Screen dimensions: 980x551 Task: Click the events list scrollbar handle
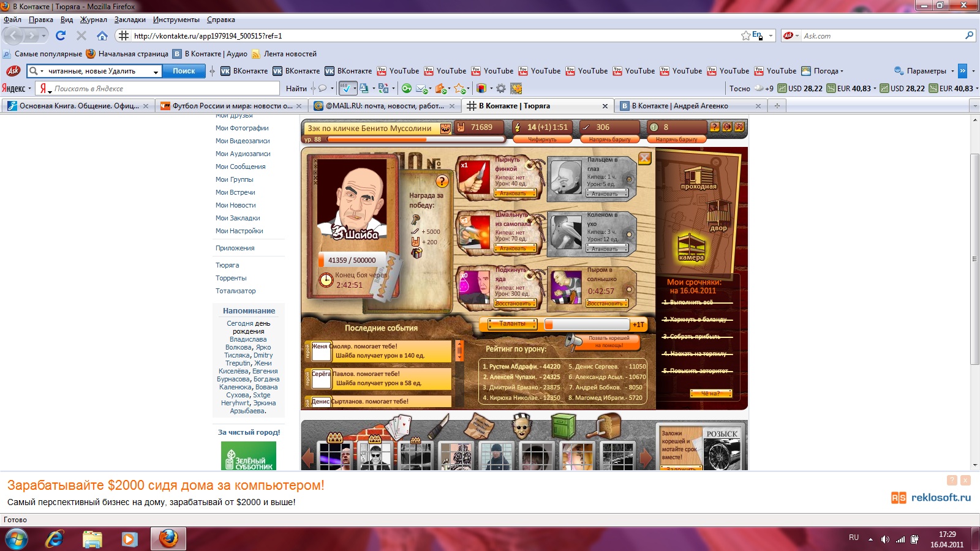click(x=459, y=351)
